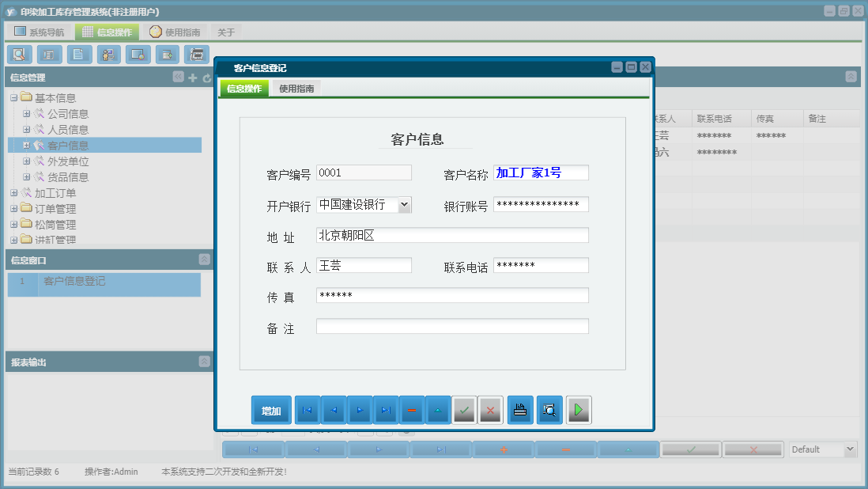Click the 增加 button to add a record
This screenshot has width=868, height=489.
click(x=271, y=410)
